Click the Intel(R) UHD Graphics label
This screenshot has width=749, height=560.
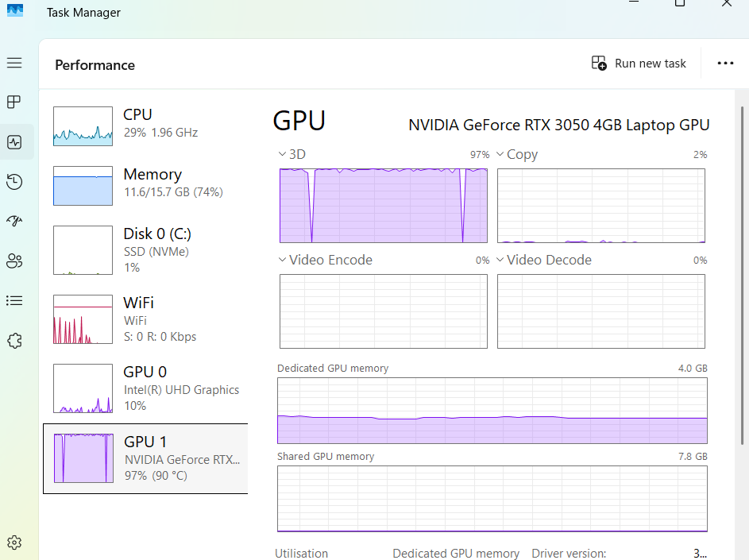point(182,390)
